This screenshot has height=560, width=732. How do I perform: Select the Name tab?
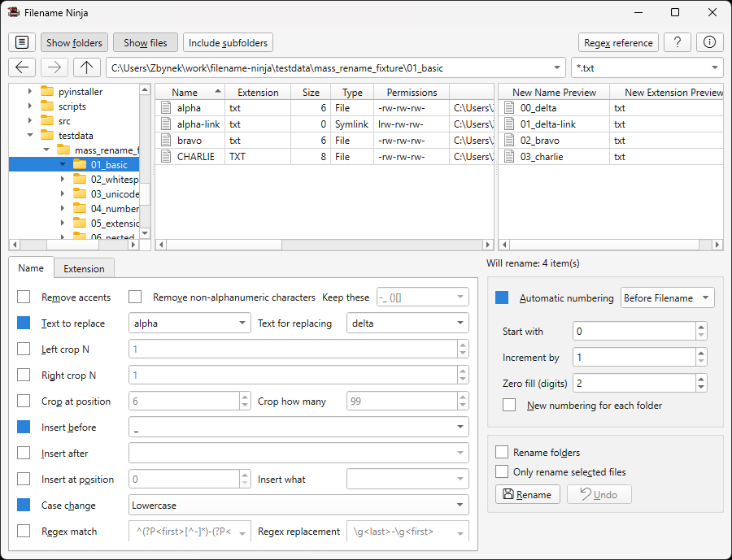[x=31, y=267]
